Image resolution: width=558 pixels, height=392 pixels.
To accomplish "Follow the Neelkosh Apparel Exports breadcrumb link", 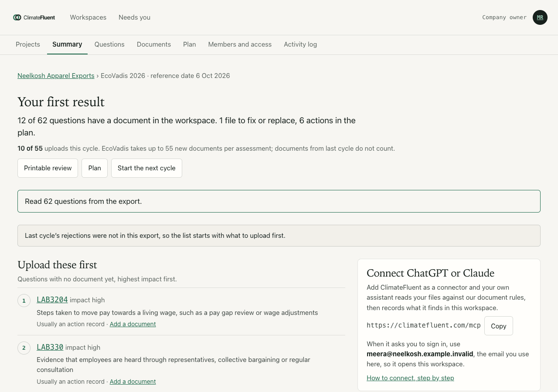I will 56,76.
